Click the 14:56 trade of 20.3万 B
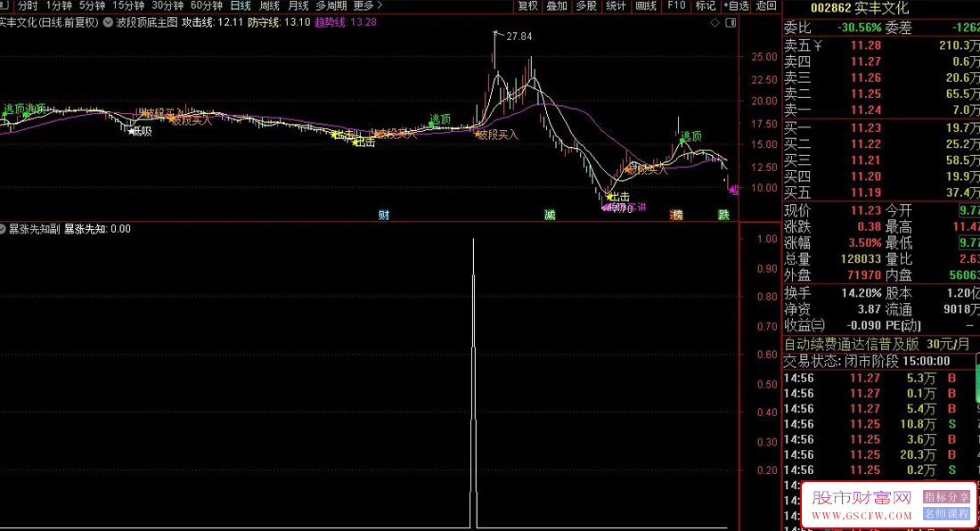Viewport: 980px width, 531px height. point(871,454)
